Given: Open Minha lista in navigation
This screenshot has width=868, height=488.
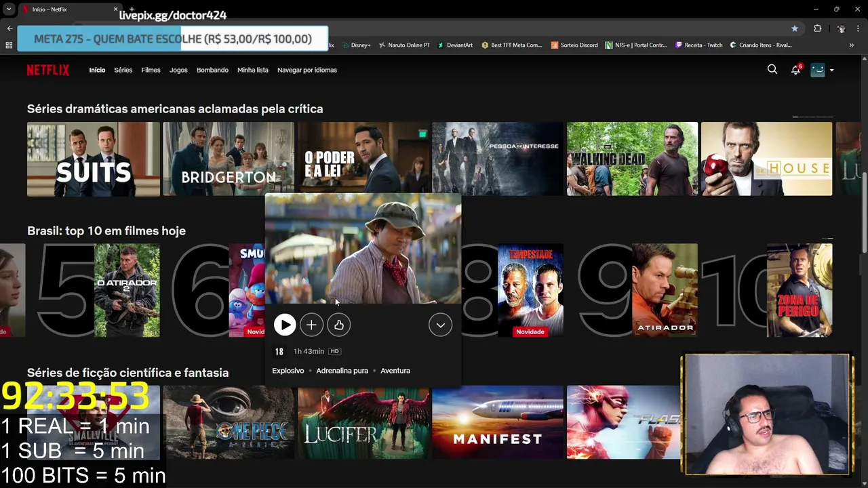Looking at the screenshot, I should pyautogui.click(x=253, y=70).
